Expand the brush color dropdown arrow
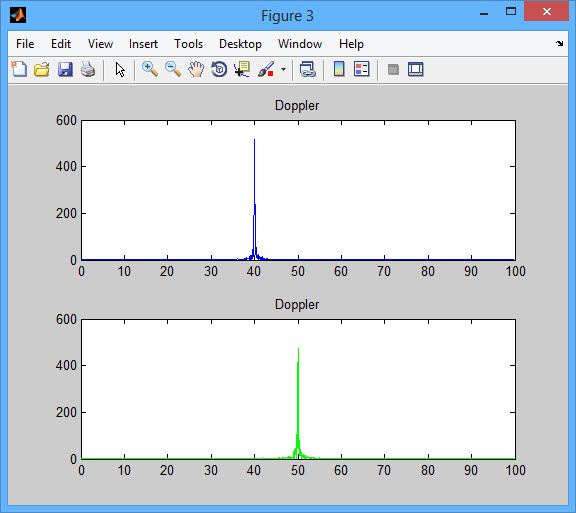This screenshot has width=576, height=513. click(x=283, y=69)
